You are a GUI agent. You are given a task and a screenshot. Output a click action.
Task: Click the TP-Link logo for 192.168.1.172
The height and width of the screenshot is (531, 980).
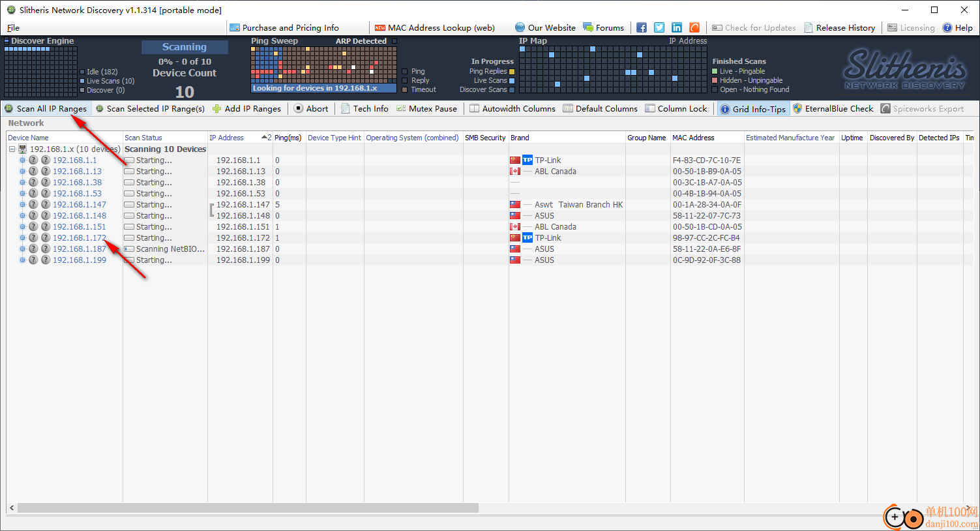click(x=527, y=238)
